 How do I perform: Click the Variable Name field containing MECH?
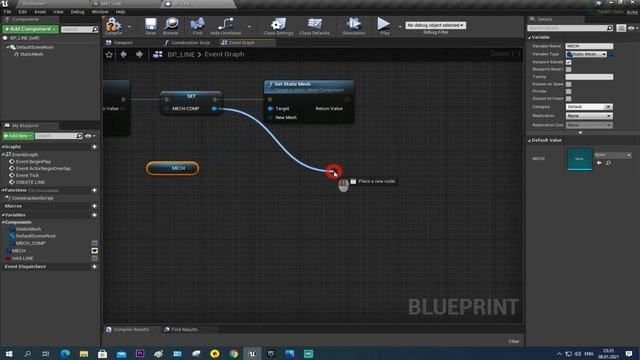[x=589, y=46]
